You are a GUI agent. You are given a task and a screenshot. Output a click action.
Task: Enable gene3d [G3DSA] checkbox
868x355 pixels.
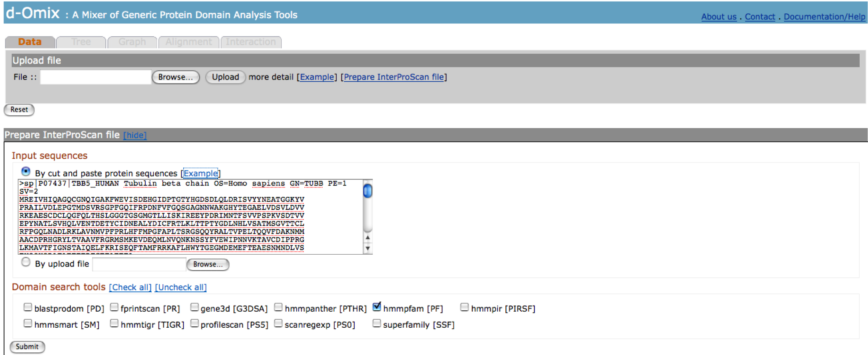[x=194, y=307]
